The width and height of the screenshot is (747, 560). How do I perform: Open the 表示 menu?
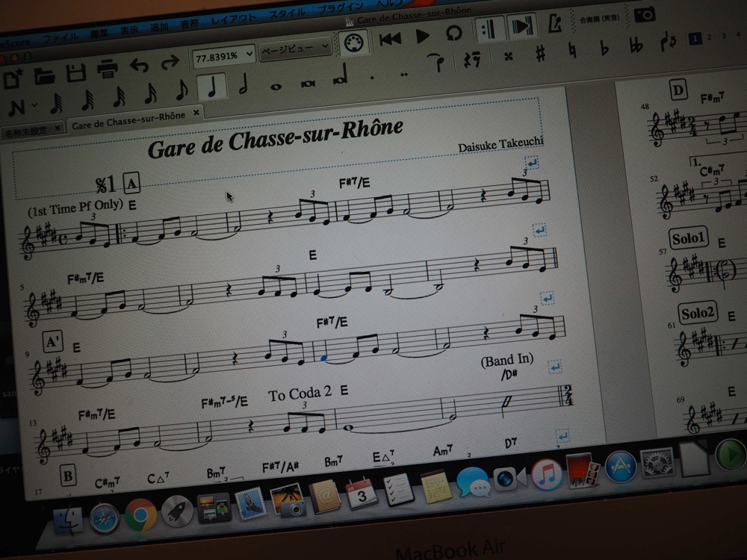click(129, 31)
